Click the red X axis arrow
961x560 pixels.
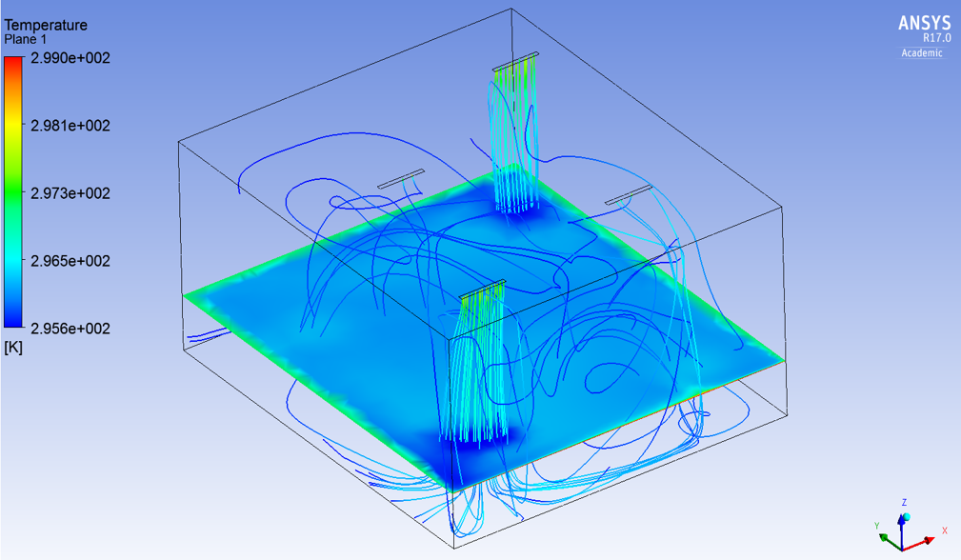[920, 543]
